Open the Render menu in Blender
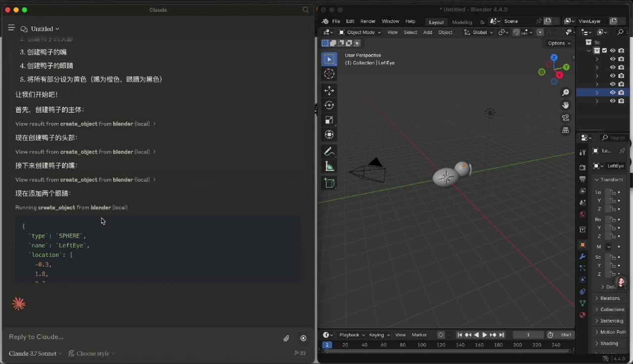The height and width of the screenshot is (364, 633). click(x=368, y=22)
